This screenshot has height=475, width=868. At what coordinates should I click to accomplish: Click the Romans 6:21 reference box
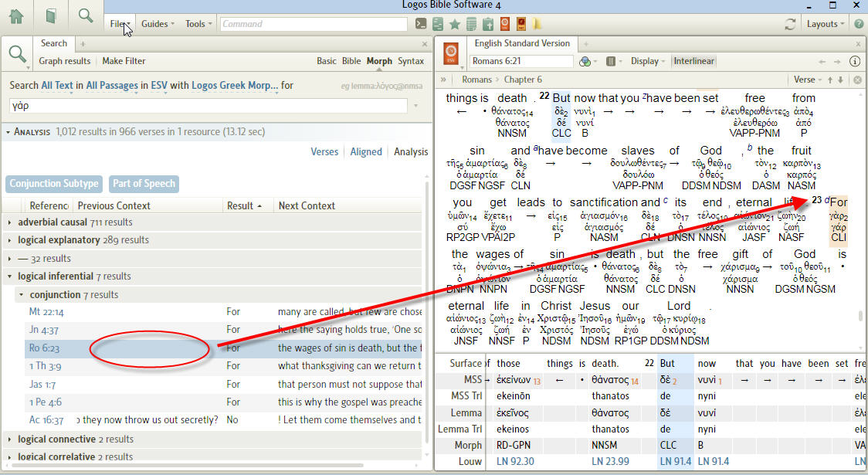[522, 61]
